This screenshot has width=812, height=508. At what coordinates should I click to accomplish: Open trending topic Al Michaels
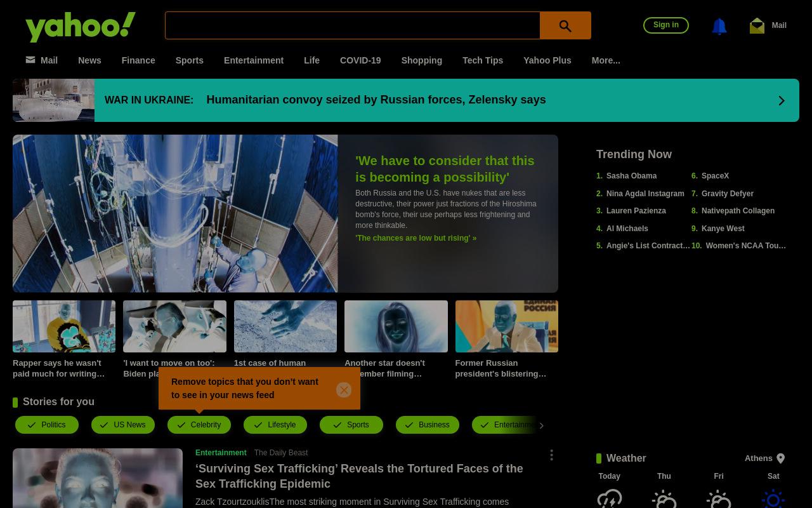click(x=627, y=229)
